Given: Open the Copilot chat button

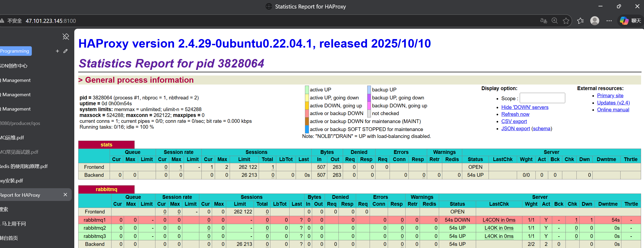Looking at the screenshot, I should click(x=630, y=21).
